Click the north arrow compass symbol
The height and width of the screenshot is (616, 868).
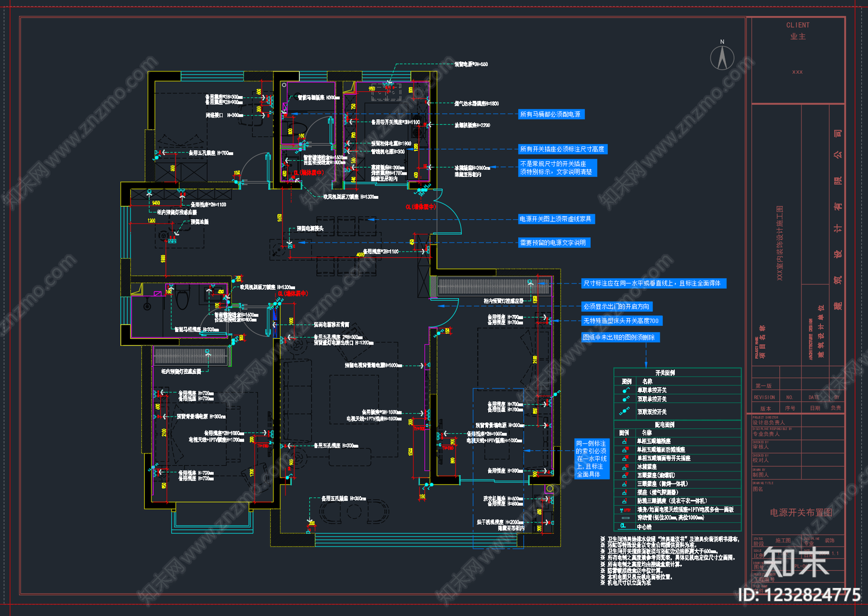click(722, 56)
